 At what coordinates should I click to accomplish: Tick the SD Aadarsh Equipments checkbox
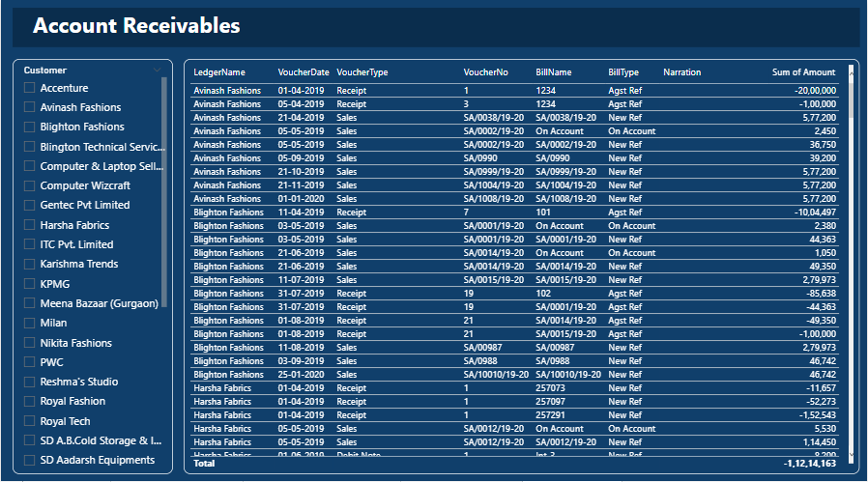[30, 460]
